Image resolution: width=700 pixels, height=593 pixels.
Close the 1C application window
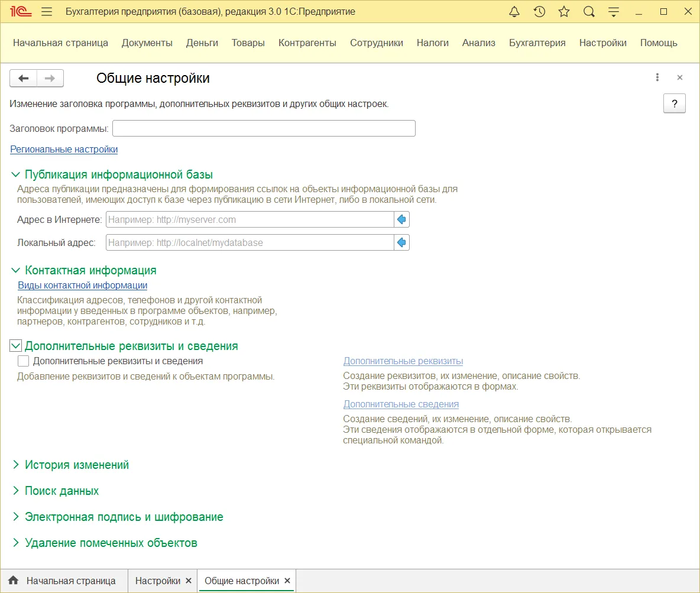[688, 12]
